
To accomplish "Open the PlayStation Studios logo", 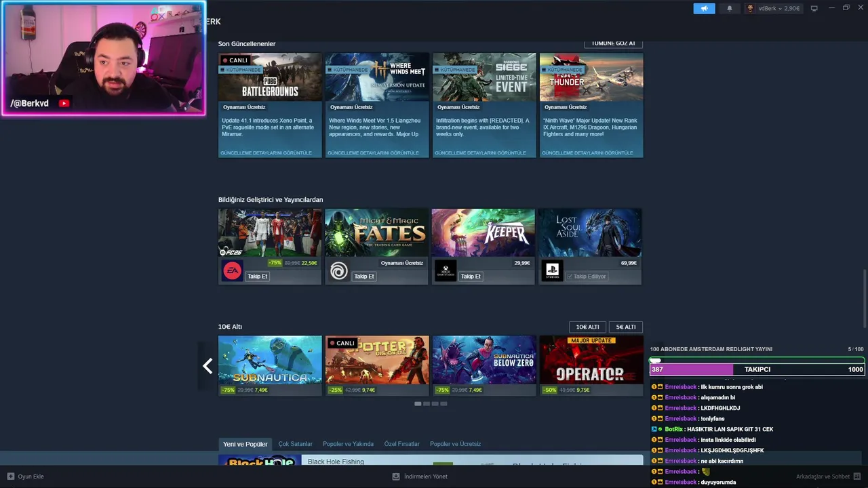I will click(553, 271).
